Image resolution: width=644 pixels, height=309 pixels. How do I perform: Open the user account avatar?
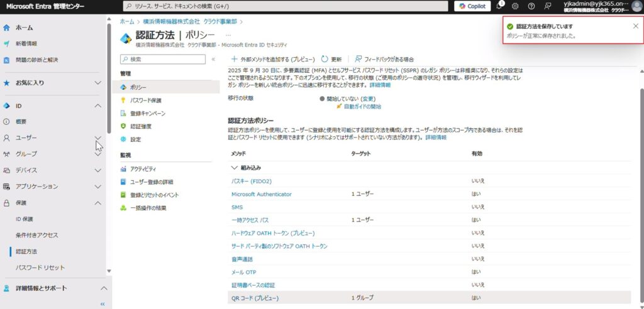pos(636,6)
